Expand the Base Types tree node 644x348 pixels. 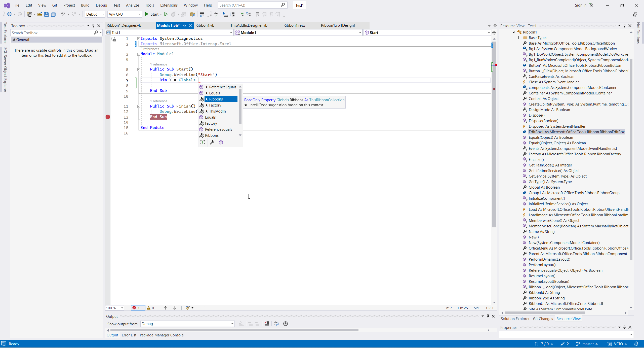[x=519, y=38]
